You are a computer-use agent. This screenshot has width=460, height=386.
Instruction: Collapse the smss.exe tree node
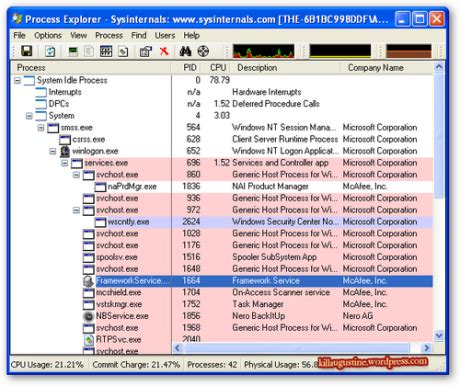click(41, 128)
